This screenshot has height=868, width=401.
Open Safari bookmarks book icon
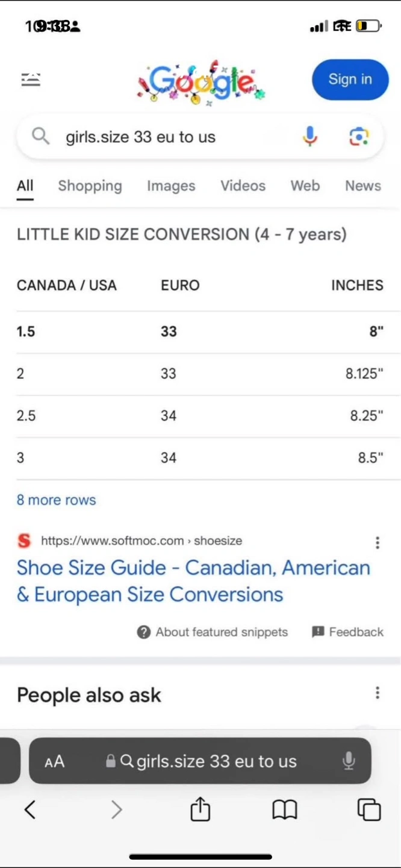285,810
